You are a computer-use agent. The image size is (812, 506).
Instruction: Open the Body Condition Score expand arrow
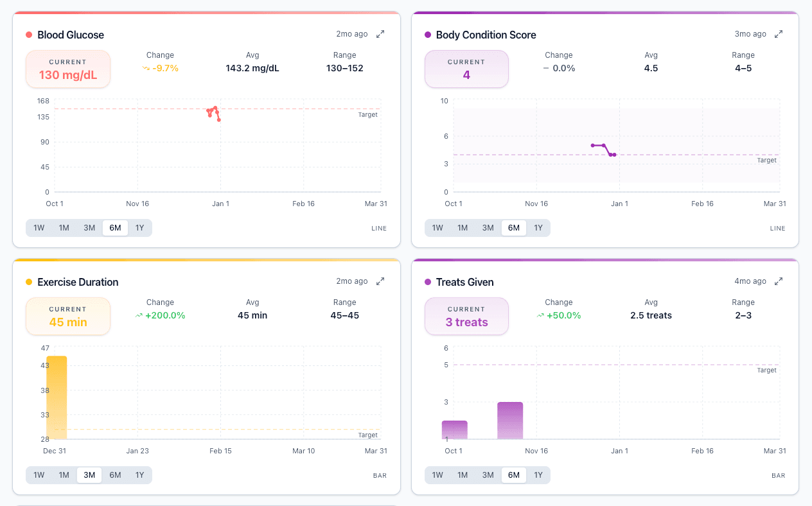pyautogui.click(x=779, y=33)
